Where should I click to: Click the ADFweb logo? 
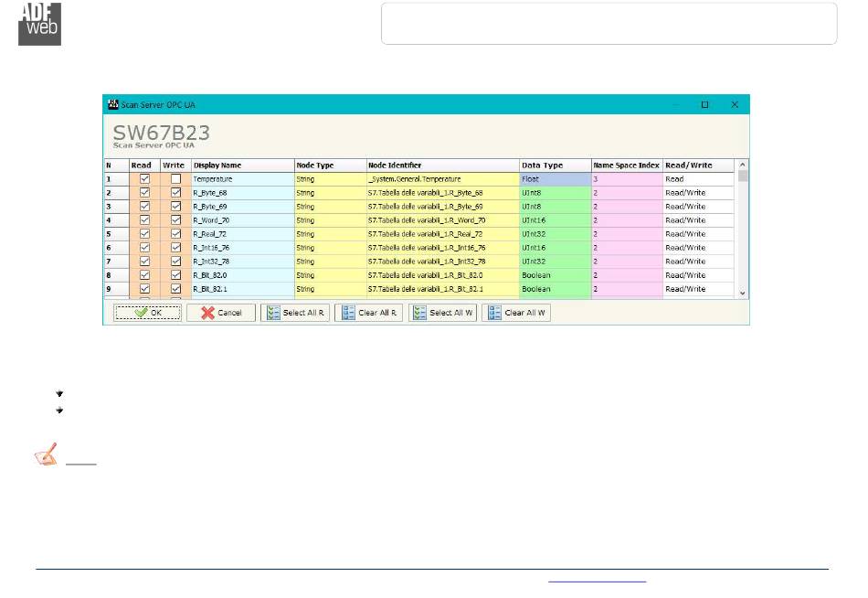coord(40,24)
